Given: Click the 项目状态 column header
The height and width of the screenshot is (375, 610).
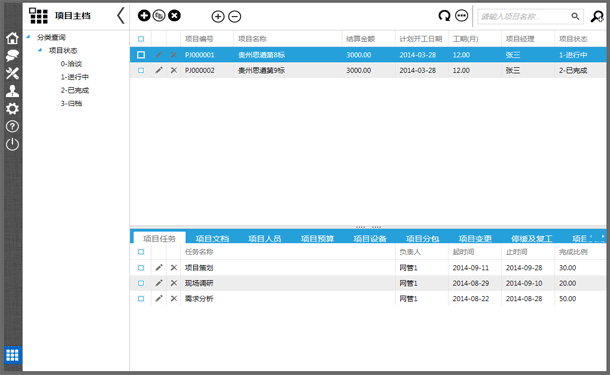Looking at the screenshot, I should click(x=573, y=39).
